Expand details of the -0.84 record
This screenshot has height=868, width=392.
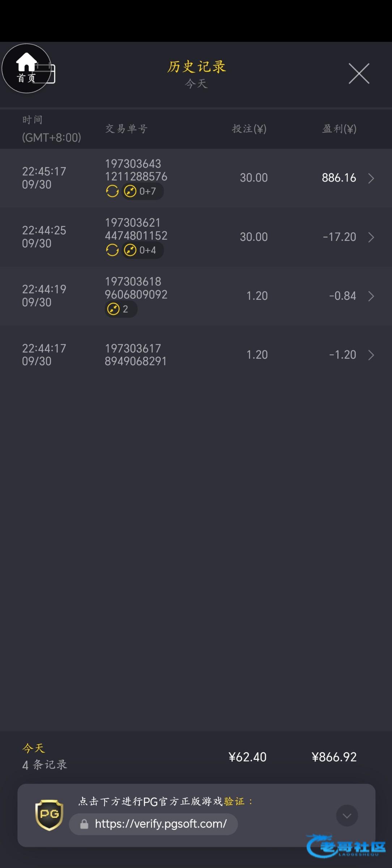coord(371,296)
